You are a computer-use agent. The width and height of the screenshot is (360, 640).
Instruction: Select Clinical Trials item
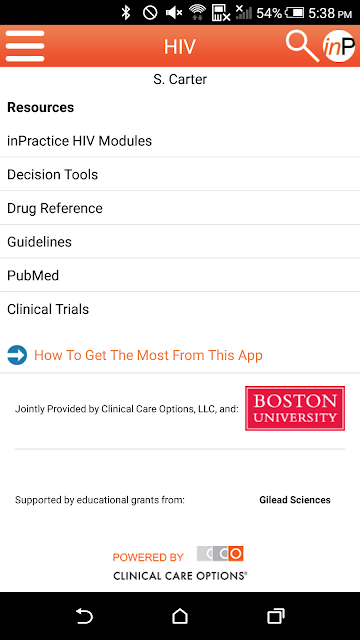(x=180, y=309)
